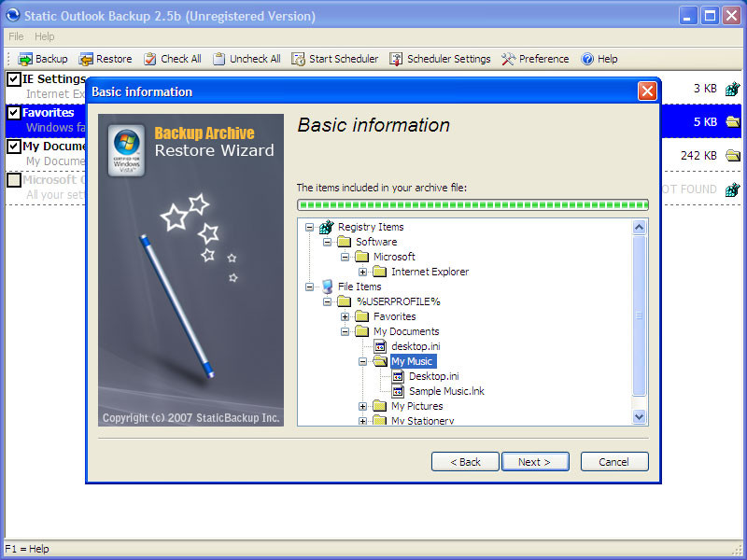747x560 pixels.
Task: Click the Start Scheduler toolbar label
Action: point(344,59)
